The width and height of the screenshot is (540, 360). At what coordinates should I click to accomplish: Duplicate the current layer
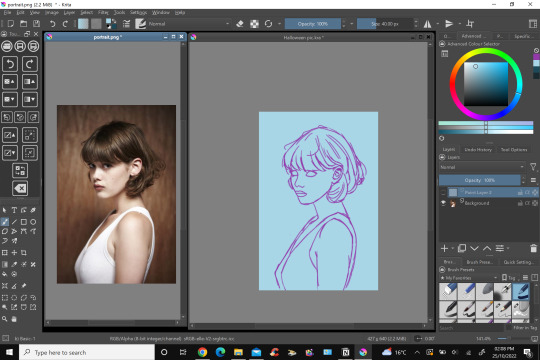click(x=462, y=248)
